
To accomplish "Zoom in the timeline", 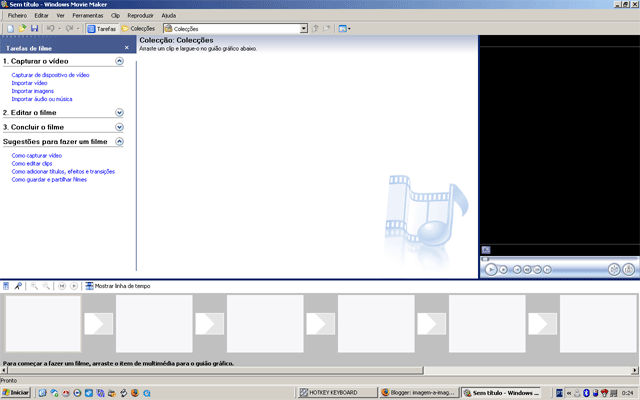I will [34, 286].
